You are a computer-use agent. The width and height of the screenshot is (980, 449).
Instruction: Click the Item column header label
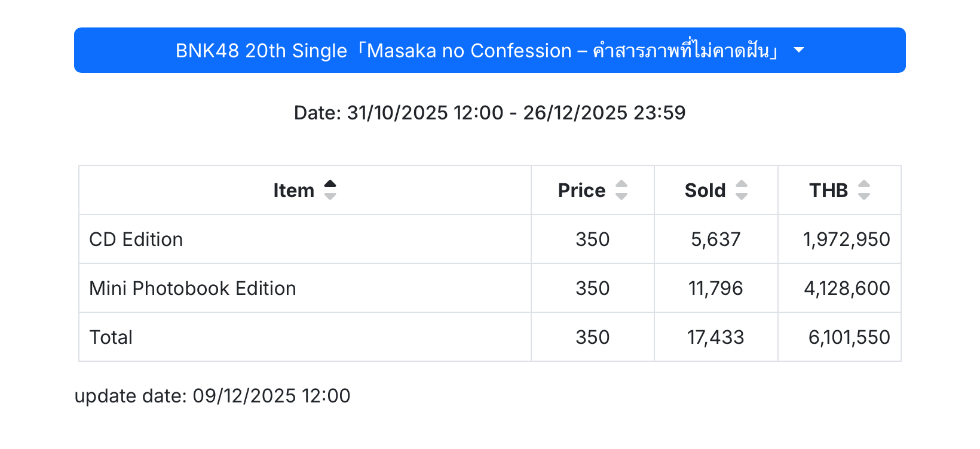(x=293, y=190)
